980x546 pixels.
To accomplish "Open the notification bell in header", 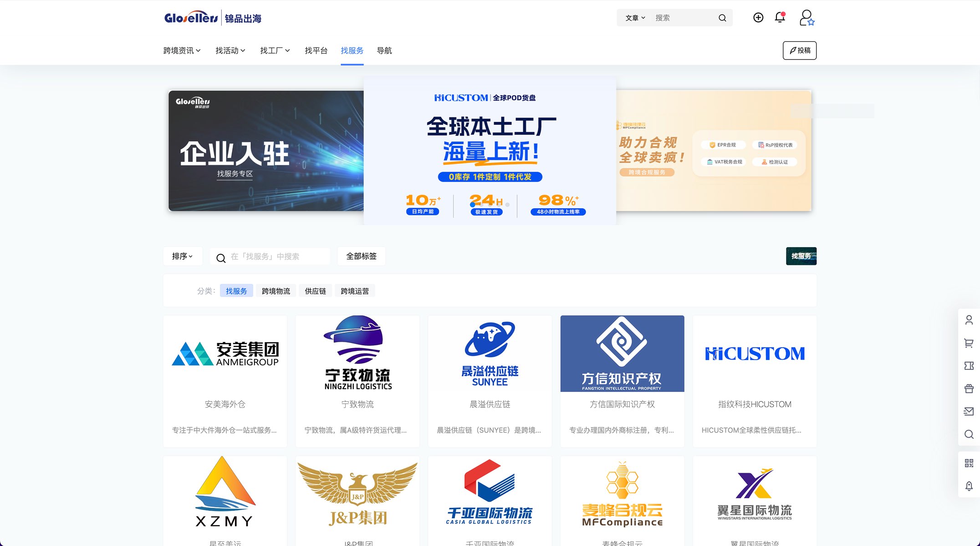I will tap(780, 17).
